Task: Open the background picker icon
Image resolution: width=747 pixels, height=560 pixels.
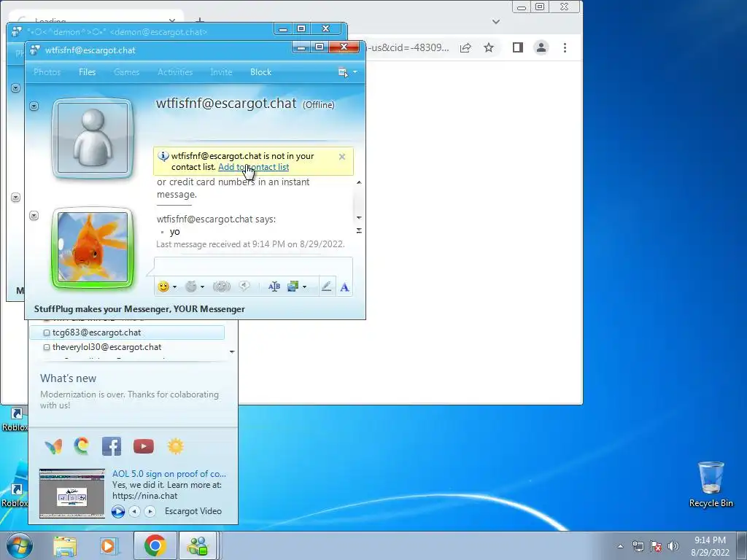Action: pyautogui.click(x=293, y=287)
